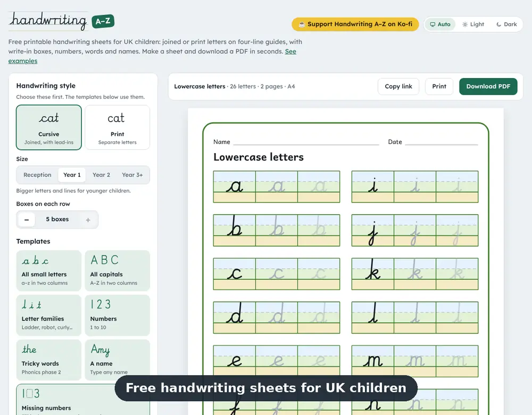Click the handwriting A-Z logo
Viewport: 532px width, 415px height.
tap(61, 21)
